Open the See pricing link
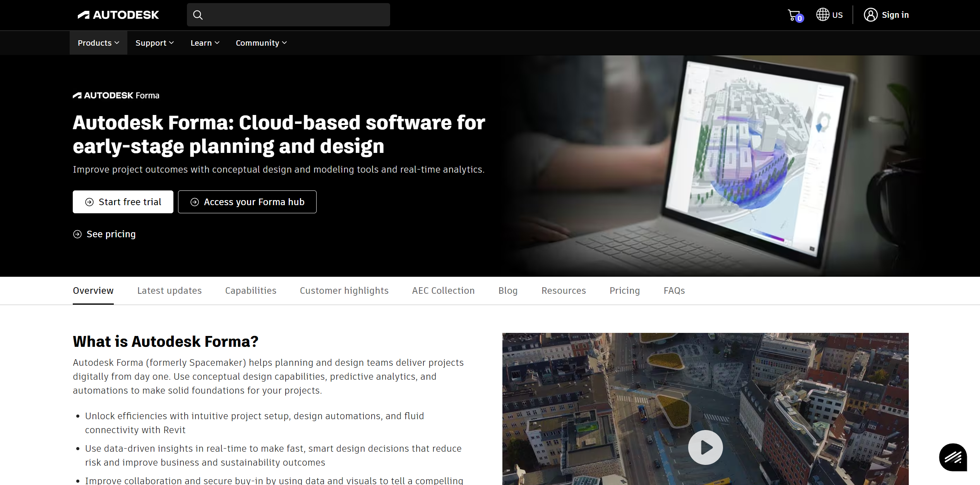Viewport: 980px width, 485px height. pos(104,234)
